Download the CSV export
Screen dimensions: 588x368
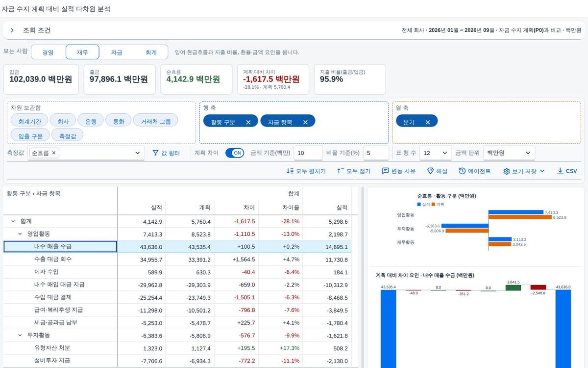point(567,171)
